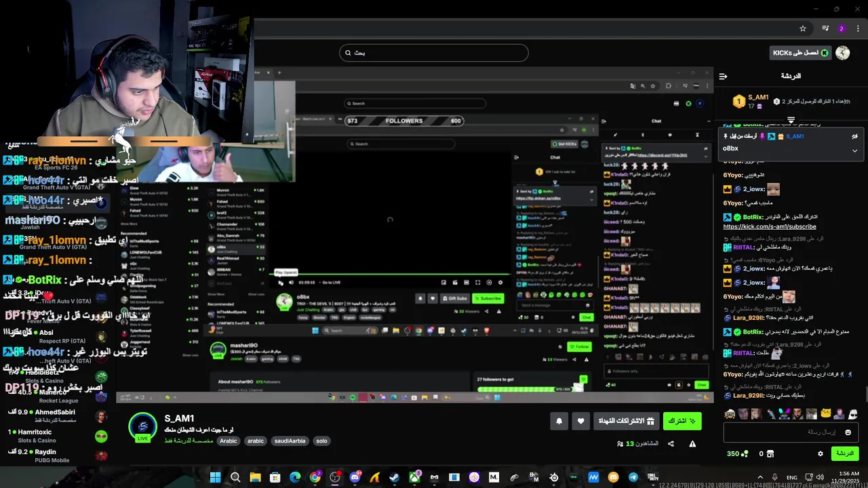
Task: Open the browser three-dot menu
Action: [858, 28]
